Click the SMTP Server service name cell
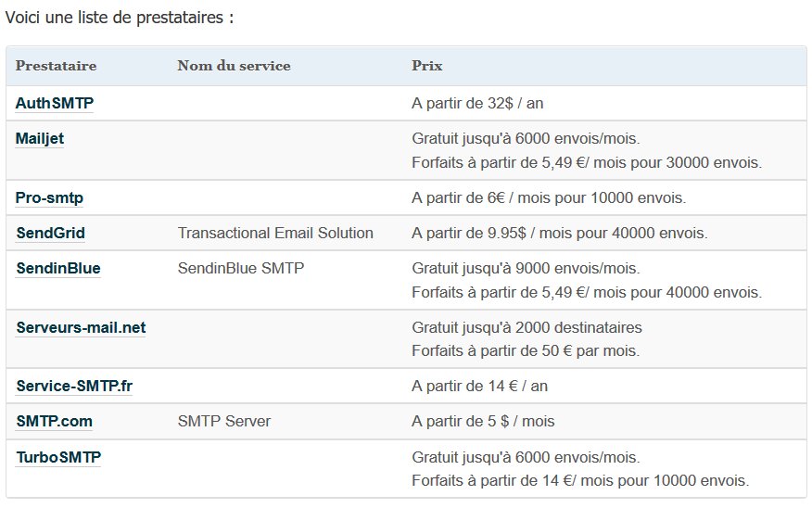 (223, 421)
